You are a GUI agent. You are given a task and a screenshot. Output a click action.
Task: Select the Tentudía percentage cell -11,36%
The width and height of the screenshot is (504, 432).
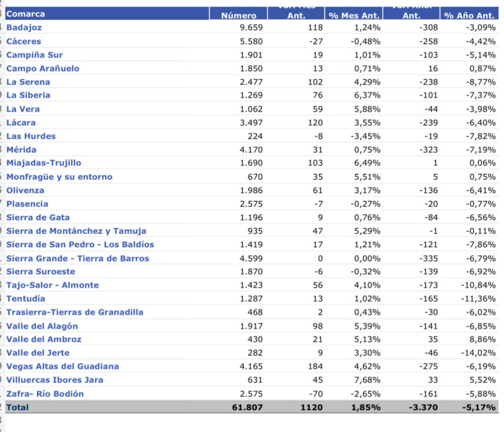click(478, 299)
